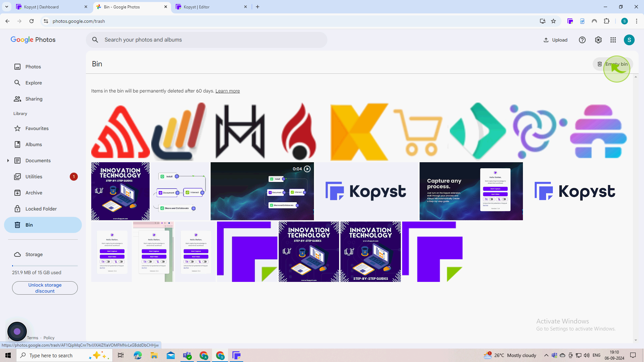Open Task View on taskbar
The height and width of the screenshot is (362, 644).
point(121,355)
